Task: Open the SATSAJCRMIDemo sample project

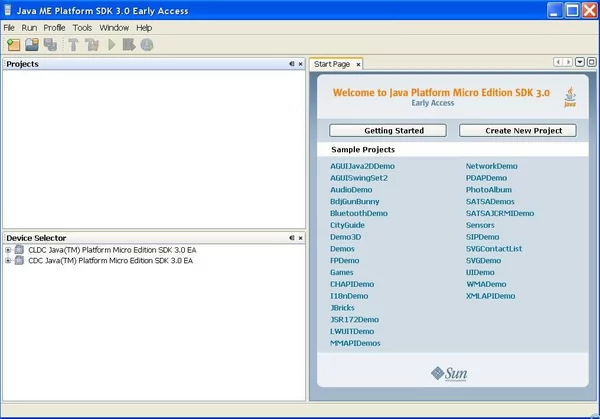Action: pyautogui.click(x=500, y=214)
